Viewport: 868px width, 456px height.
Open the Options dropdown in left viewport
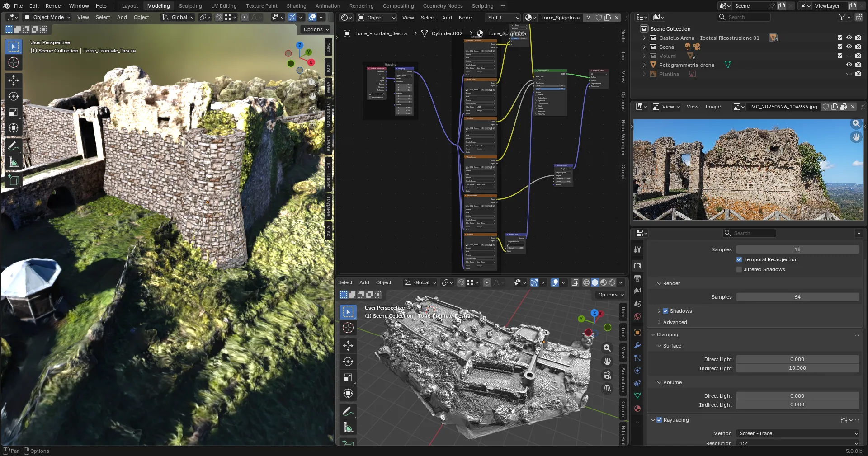pyautogui.click(x=316, y=29)
